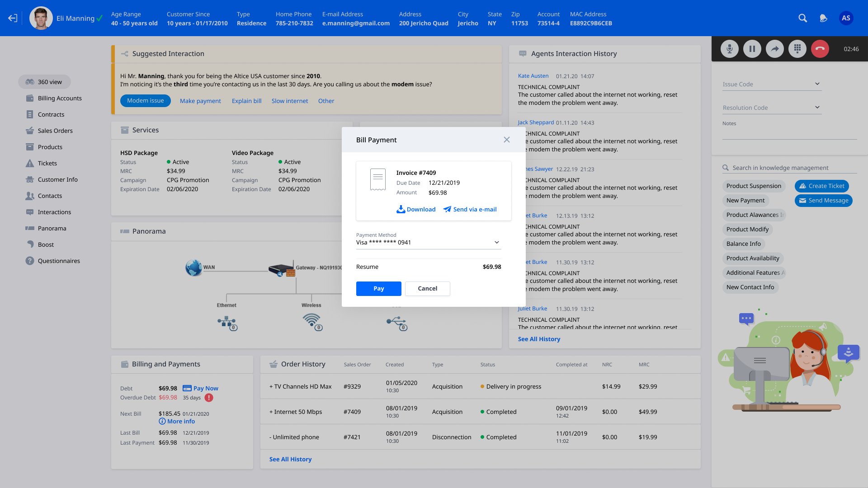868x488 pixels.
Task: Open Kate Austen agent name link
Action: click(x=533, y=76)
